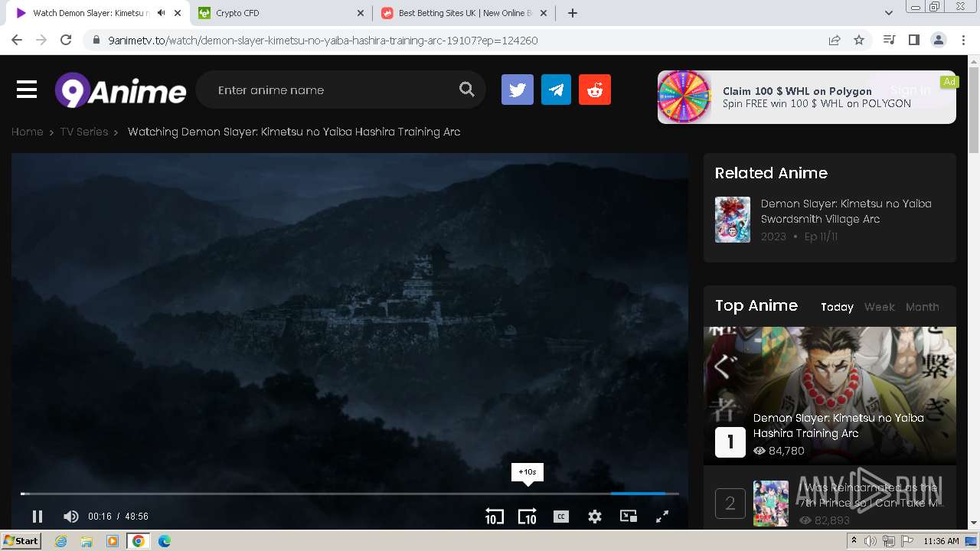
Task: Click the 9Anime logo
Action: [120, 90]
